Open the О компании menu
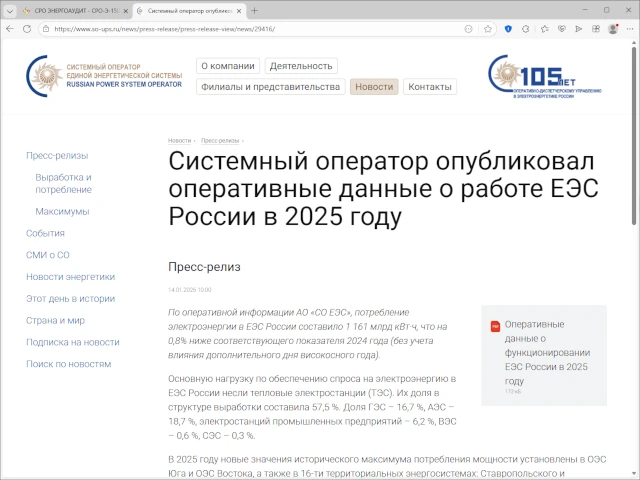Viewport: 640px width, 480px height. 228,66
